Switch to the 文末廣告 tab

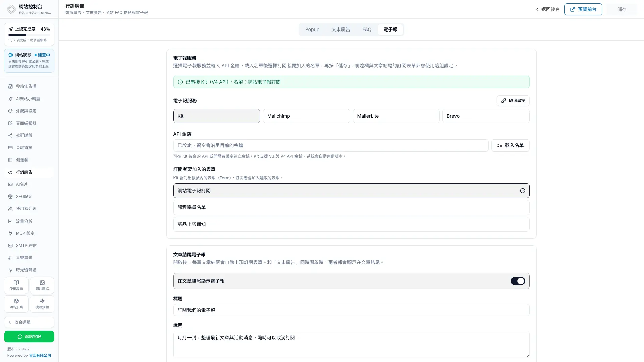(x=341, y=29)
